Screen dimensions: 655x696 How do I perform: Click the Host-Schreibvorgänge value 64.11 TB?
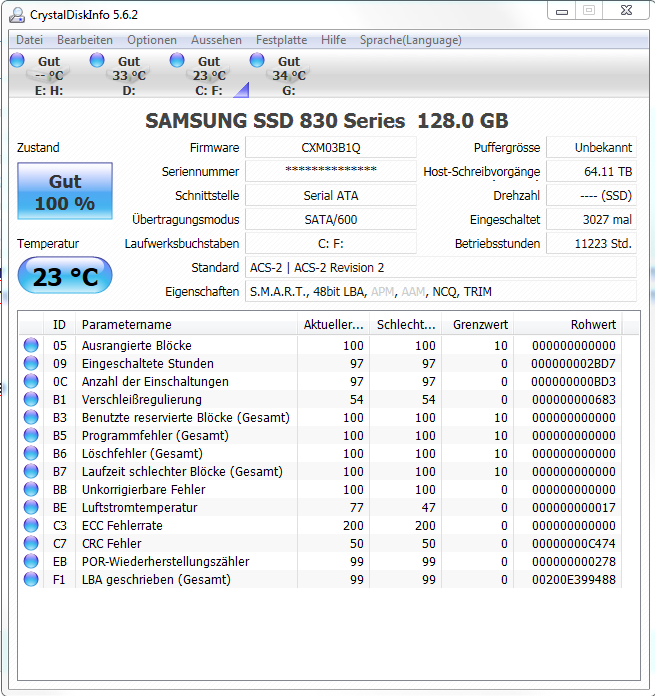tap(591, 171)
